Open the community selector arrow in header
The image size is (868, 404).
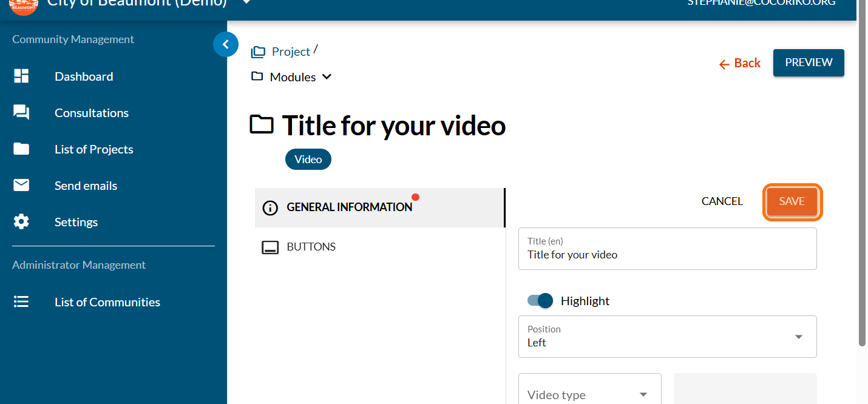[246, 3]
